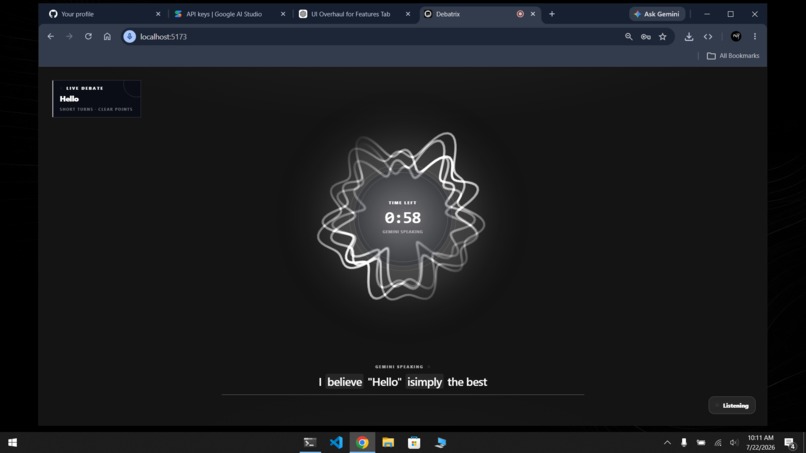Go back with the browser back arrow

[50, 37]
